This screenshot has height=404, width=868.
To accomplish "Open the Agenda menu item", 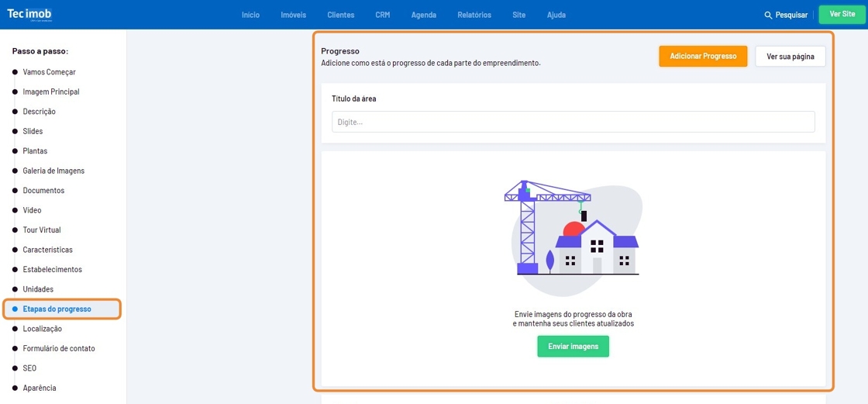I will point(423,15).
